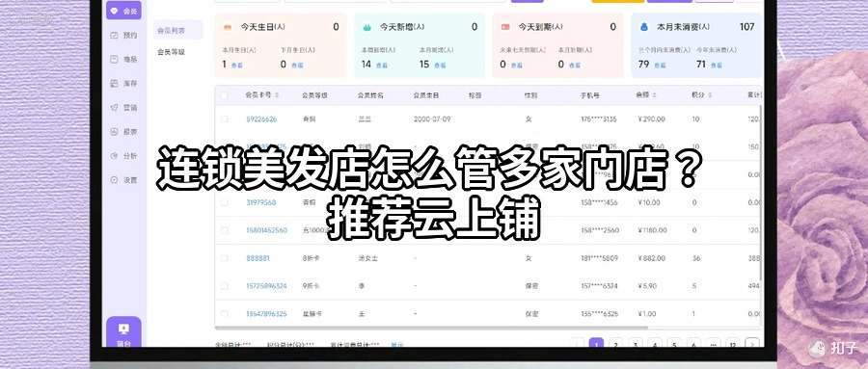Open the 报表 section in sidebar
Screen dimensions: 868x369
point(124,132)
